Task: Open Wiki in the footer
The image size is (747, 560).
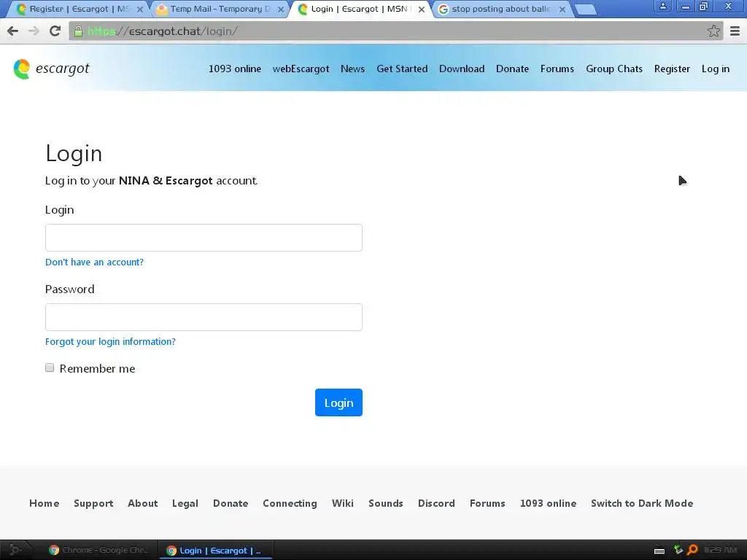Action: 343,503
